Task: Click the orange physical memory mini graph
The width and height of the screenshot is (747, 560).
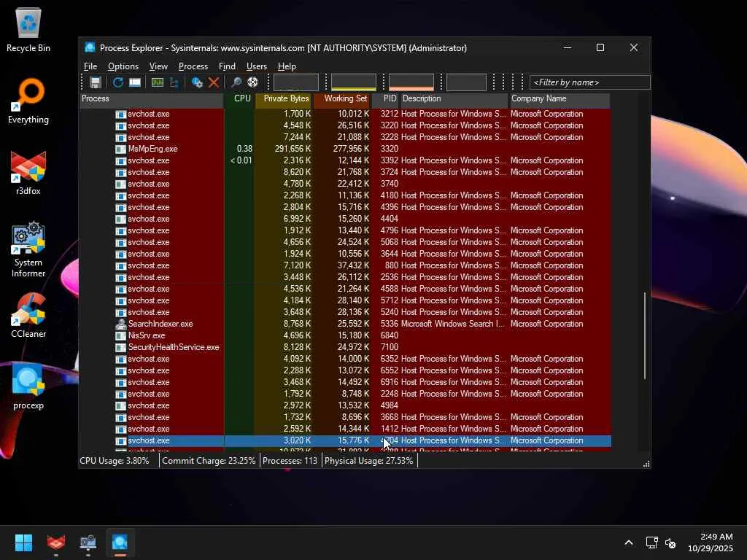Action: (x=411, y=82)
